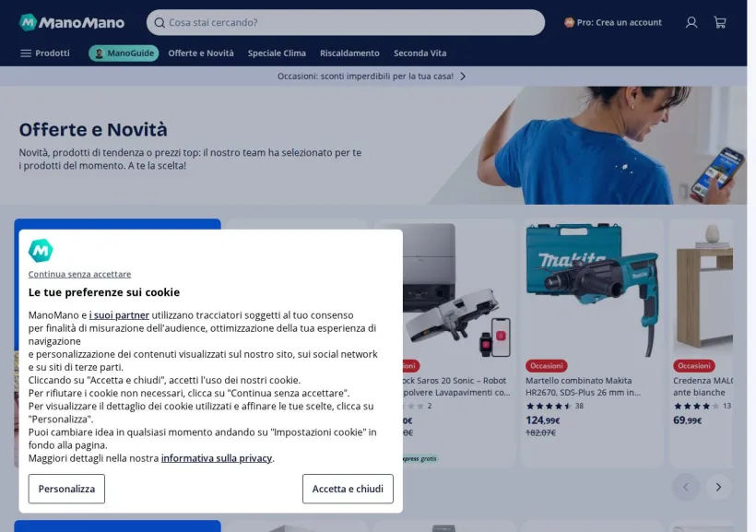Open the Makita hammer drill product image
This screenshot has width=756, height=532.
coord(592,290)
